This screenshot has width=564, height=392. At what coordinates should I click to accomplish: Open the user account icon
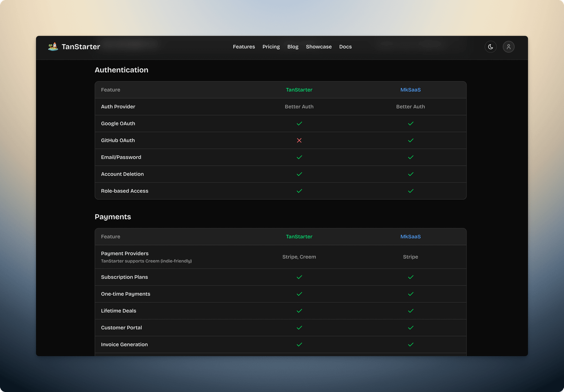509,47
